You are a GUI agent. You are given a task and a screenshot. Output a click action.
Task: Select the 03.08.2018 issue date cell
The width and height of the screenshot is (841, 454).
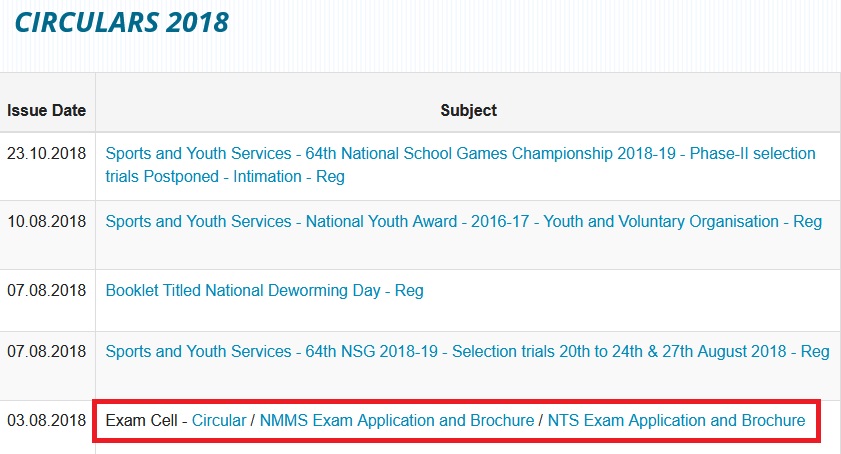[46, 420]
